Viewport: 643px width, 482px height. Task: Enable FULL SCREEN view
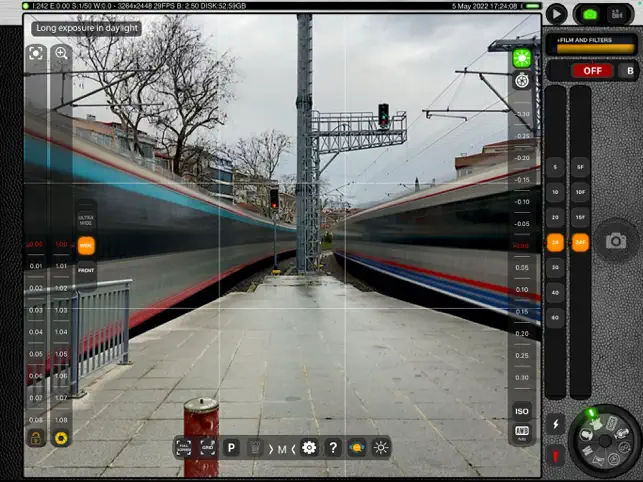tap(184, 448)
